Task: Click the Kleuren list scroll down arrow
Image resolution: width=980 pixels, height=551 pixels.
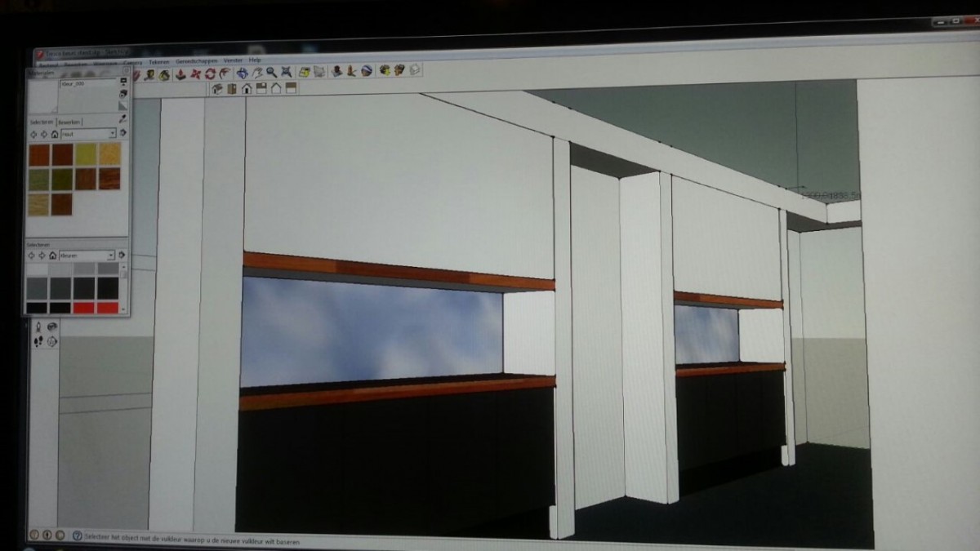Action: 123,309
